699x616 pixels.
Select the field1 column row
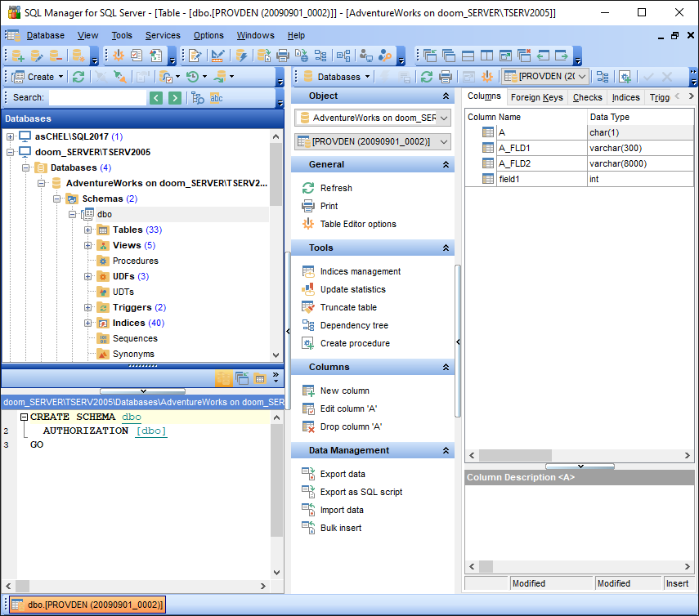click(x=579, y=179)
